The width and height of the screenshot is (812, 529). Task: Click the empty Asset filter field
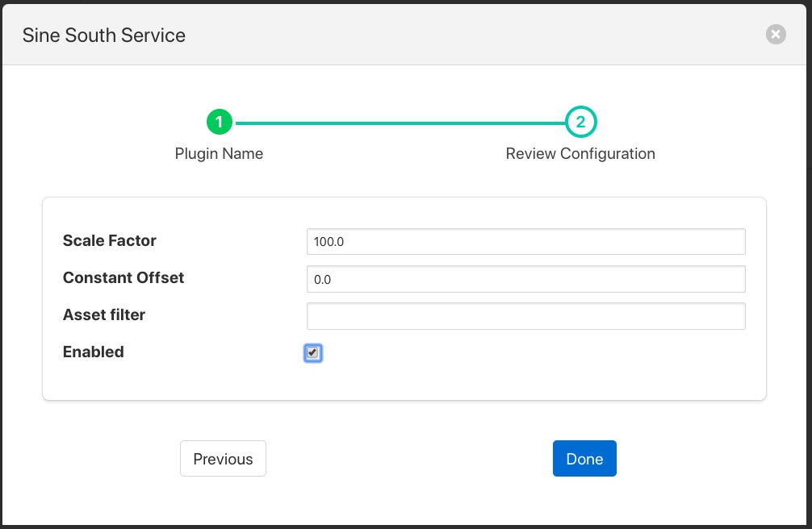pyautogui.click(x=525, y=316)
